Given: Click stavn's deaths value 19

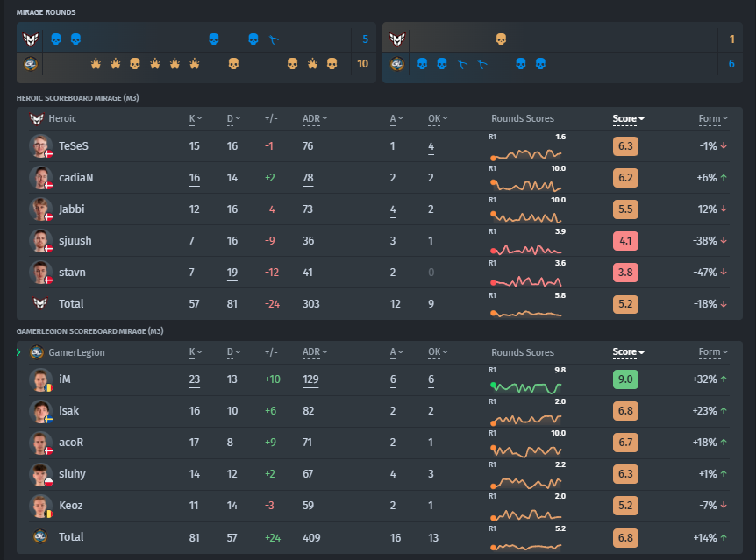Looking at the screenshot, I should click(232, 273).
